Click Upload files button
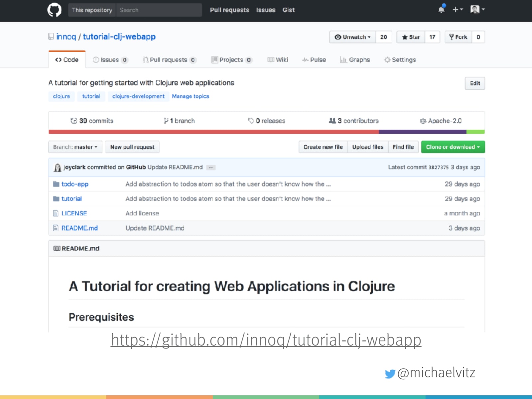The image size is (532, 399). [x=368, y=147]
